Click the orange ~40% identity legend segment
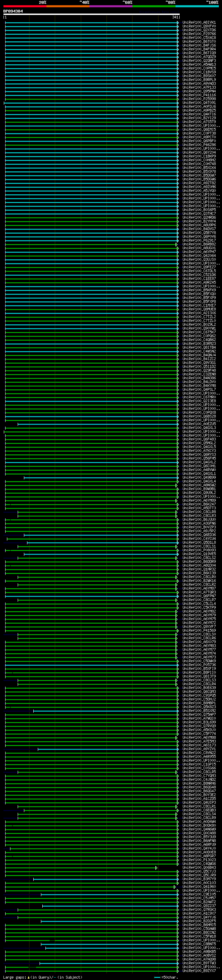Viewport: 222px width, 980px height. tap(68, 7)
